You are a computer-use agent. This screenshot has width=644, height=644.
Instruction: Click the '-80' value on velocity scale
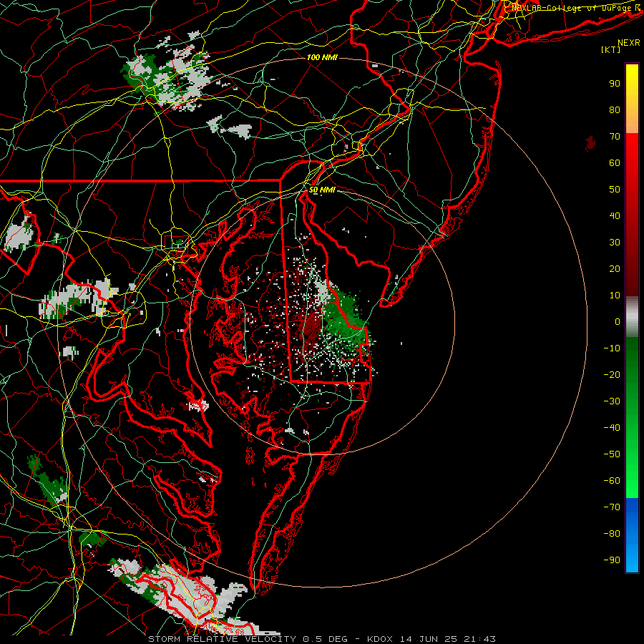coord(612,534)
